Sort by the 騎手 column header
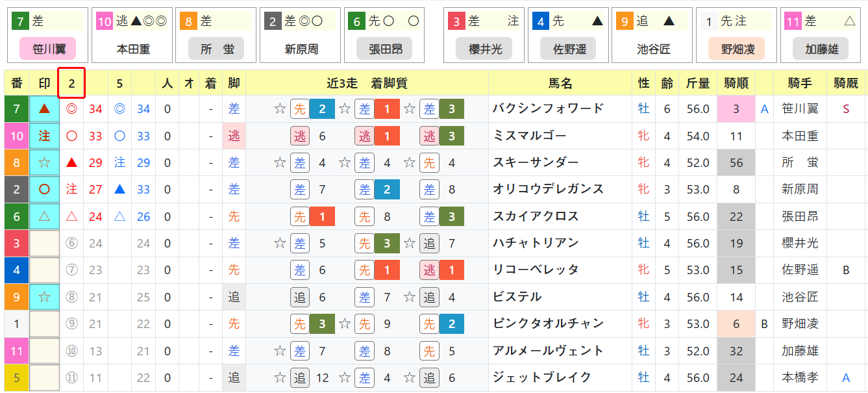 click(800, 83)
